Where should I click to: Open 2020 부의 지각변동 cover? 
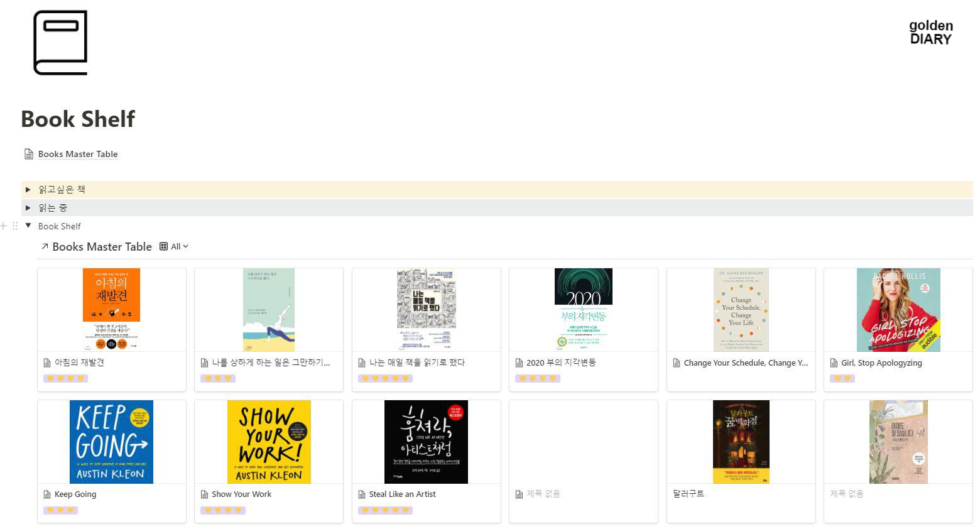(584, 310)
